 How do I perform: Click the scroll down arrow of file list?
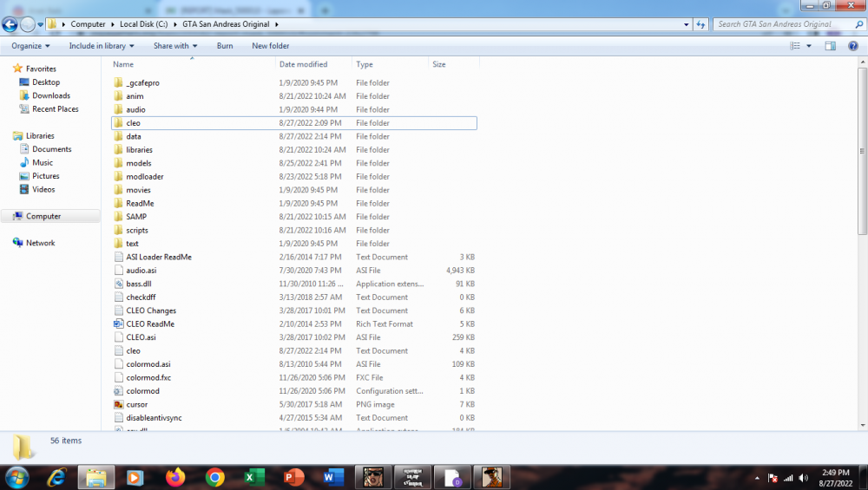tap(863, 425)
